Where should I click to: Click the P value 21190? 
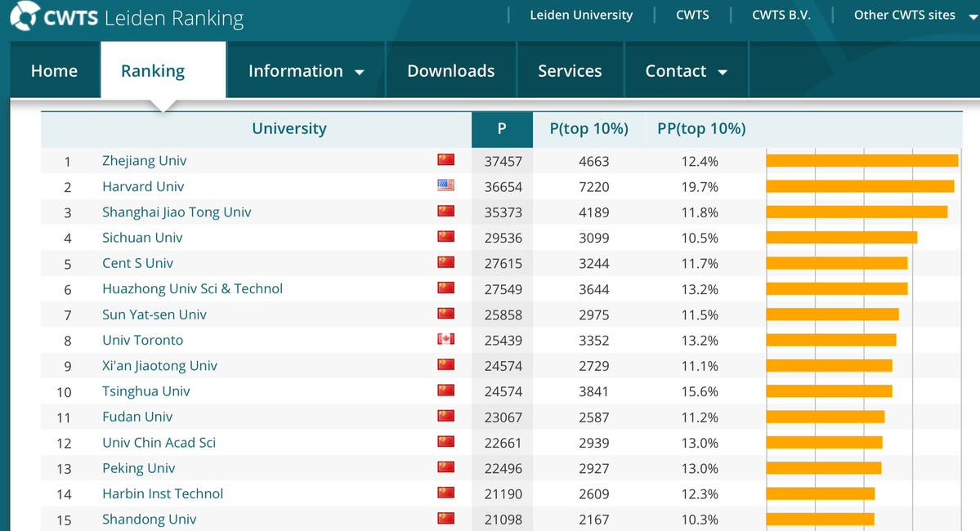tap(503, 494)
